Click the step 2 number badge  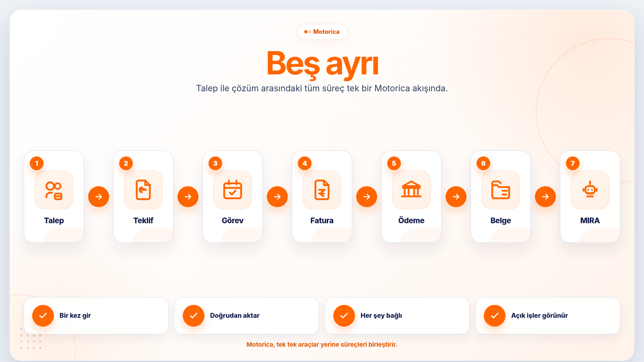[126, 163]
